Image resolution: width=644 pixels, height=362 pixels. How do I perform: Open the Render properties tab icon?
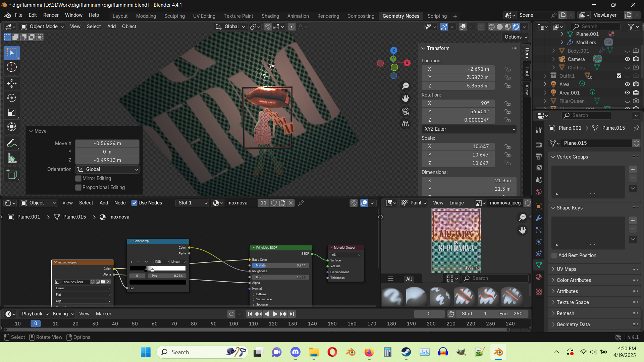(x=539, y=144)
